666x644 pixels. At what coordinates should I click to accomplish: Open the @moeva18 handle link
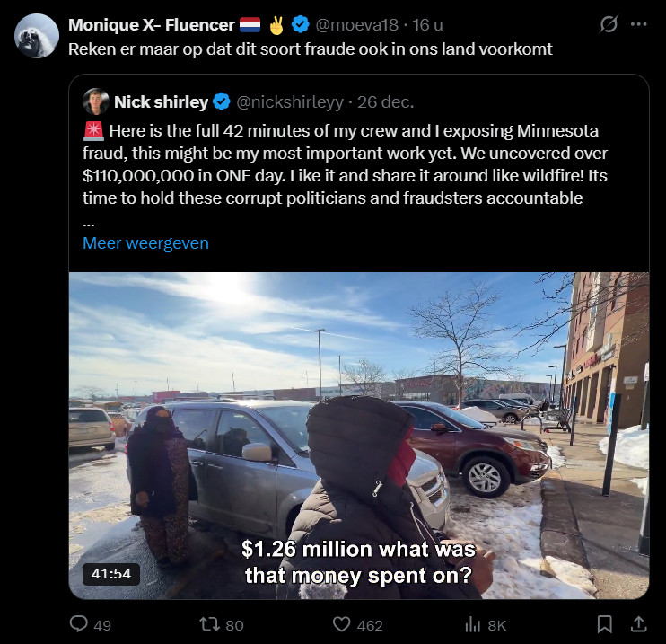(357, 24)
